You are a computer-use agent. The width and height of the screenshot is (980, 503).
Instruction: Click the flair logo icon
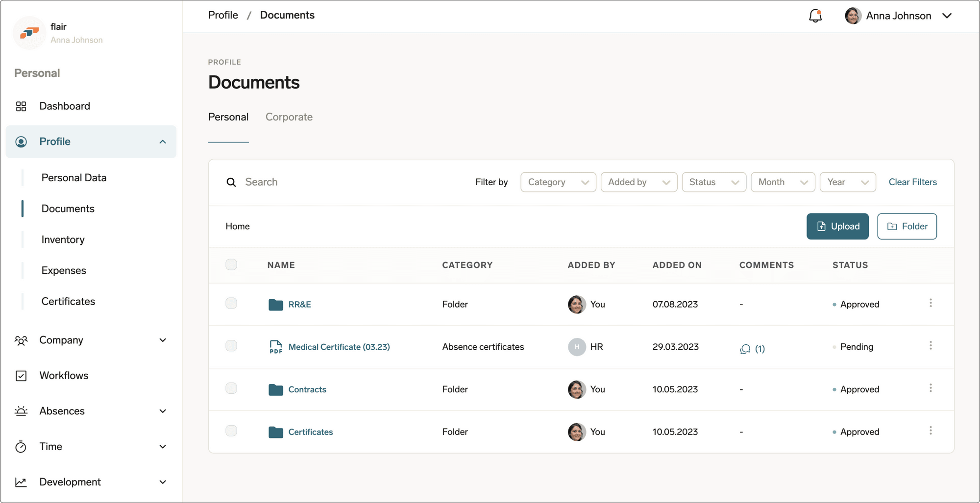[29, 33]
